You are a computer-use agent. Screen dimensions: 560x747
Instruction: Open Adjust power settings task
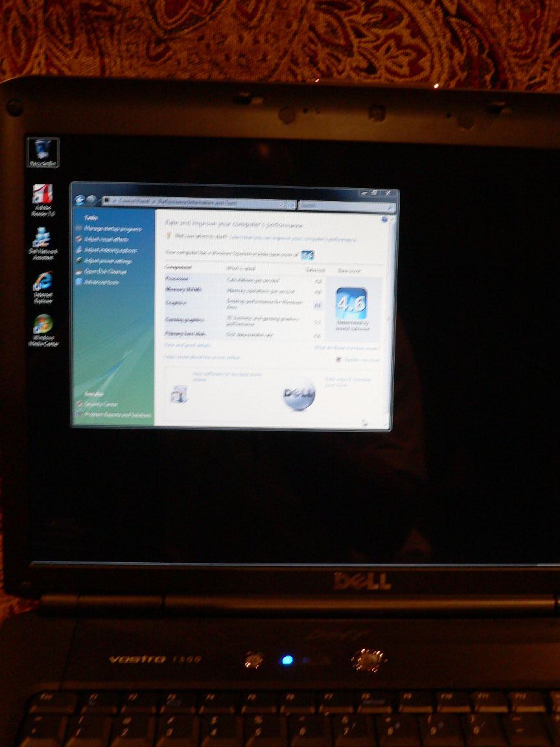[108, 261]
